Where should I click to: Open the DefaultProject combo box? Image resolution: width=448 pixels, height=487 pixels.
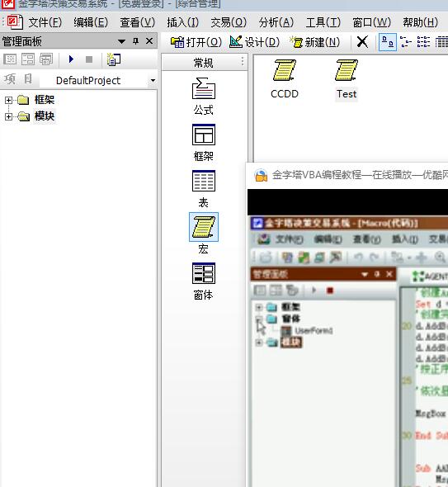pos(99,80)
